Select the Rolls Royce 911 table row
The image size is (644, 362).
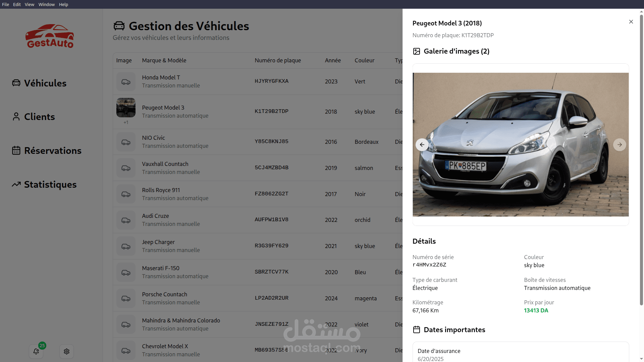235,194
